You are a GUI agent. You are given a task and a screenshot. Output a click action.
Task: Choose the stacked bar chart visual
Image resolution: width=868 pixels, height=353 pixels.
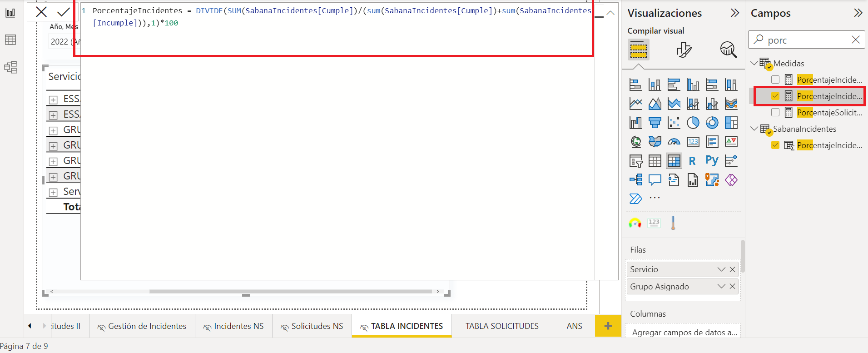point(635,85)
